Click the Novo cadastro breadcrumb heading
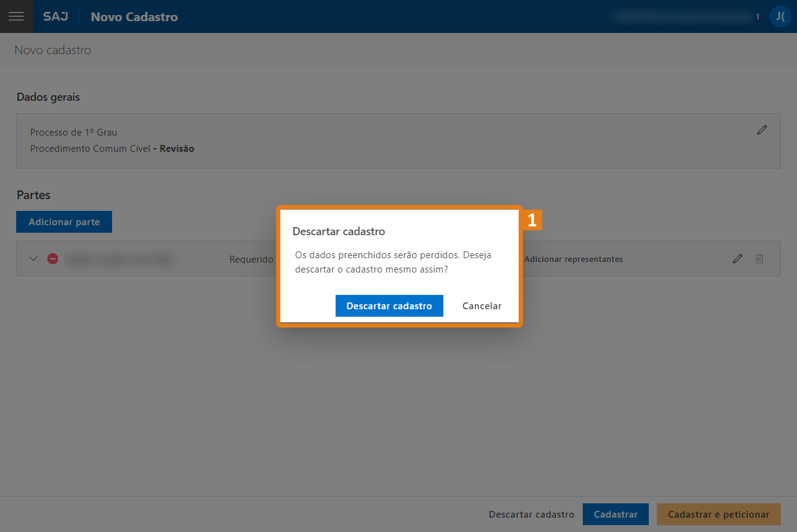The width and height of the screenshot is (797, 532). point(53,50)
